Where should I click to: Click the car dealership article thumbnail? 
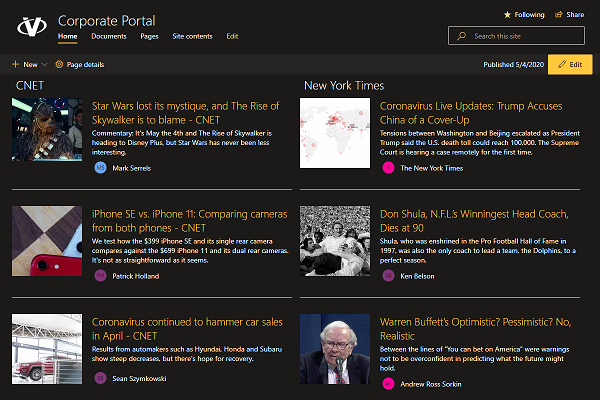point(47,349)
